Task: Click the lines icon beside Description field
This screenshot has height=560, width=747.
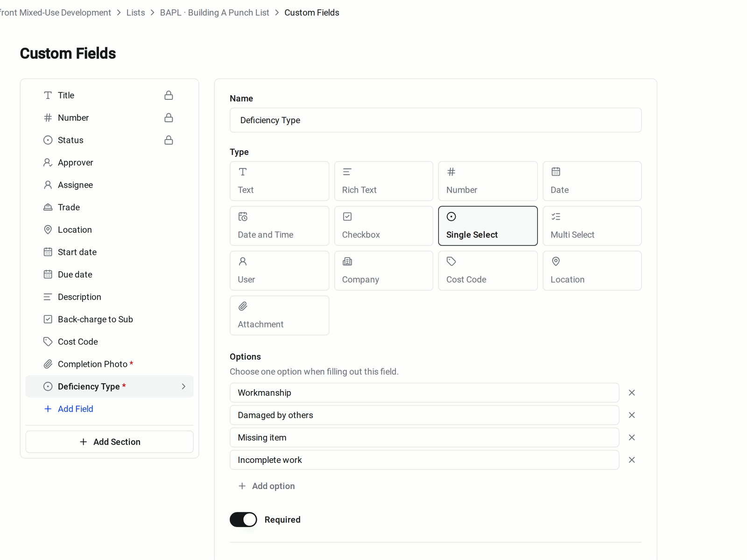Action: (x=48, y=297)
